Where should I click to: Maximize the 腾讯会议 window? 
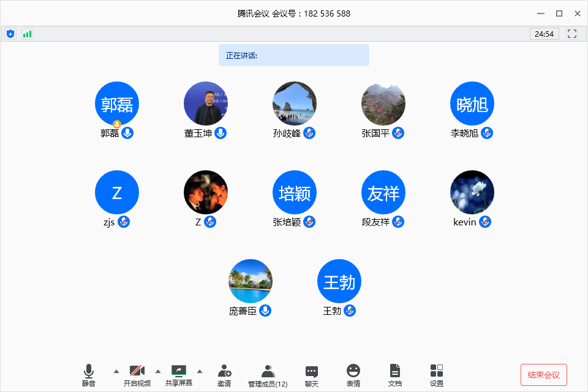pos(559,13)
